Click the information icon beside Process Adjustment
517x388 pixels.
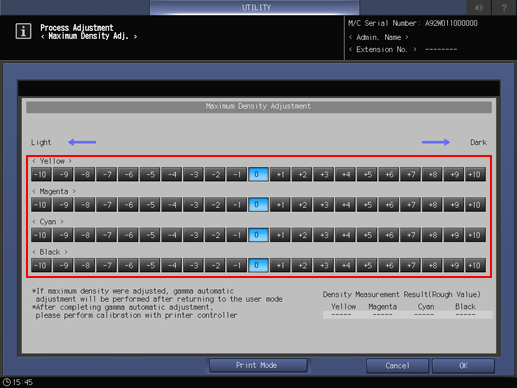(23, 31)
